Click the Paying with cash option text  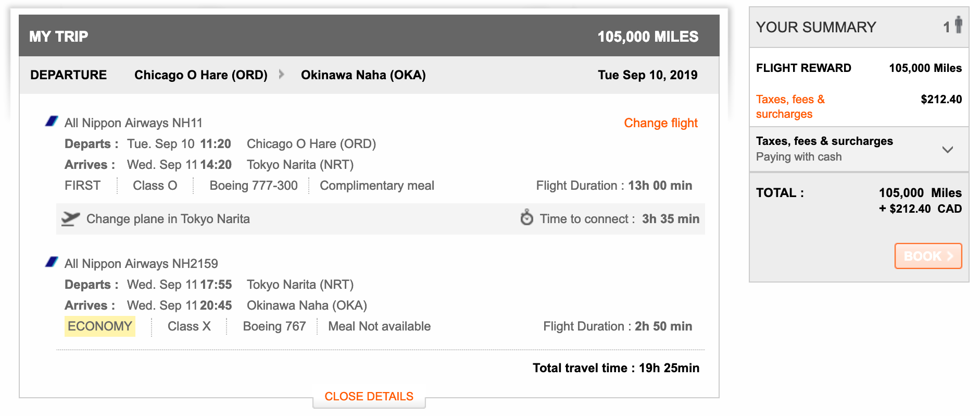coord(798,157)
